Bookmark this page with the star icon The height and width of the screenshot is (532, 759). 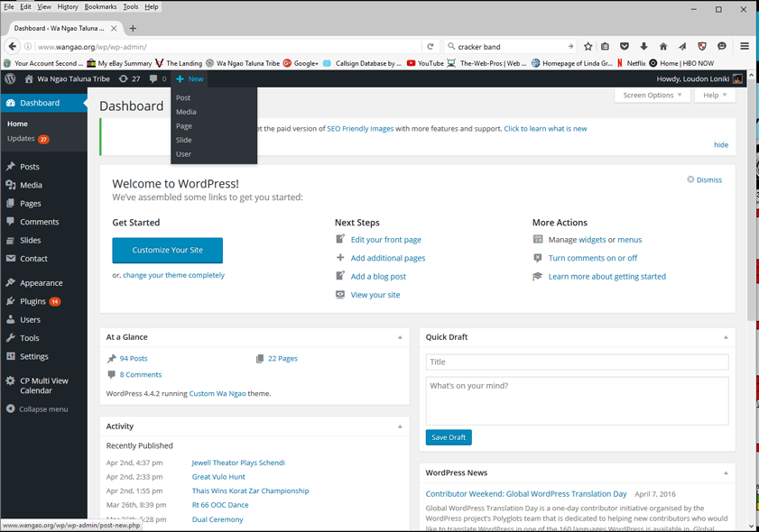click(x=588, y=46)
